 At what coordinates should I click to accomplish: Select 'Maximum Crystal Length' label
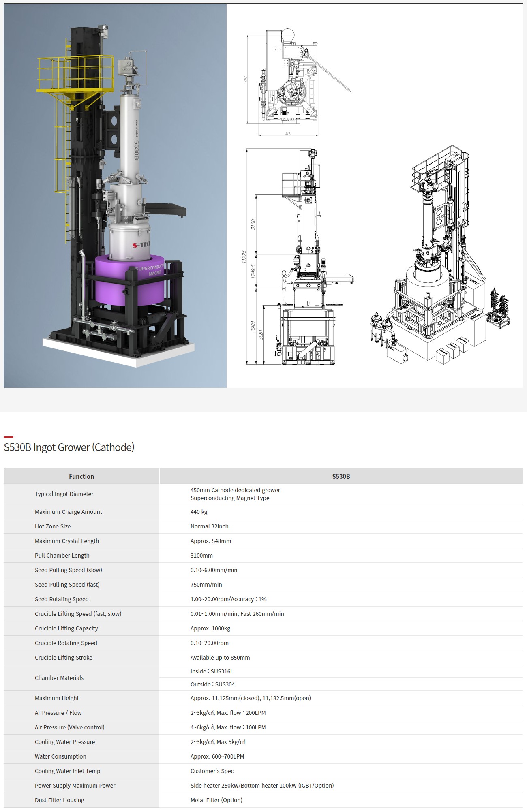point(67,541)
